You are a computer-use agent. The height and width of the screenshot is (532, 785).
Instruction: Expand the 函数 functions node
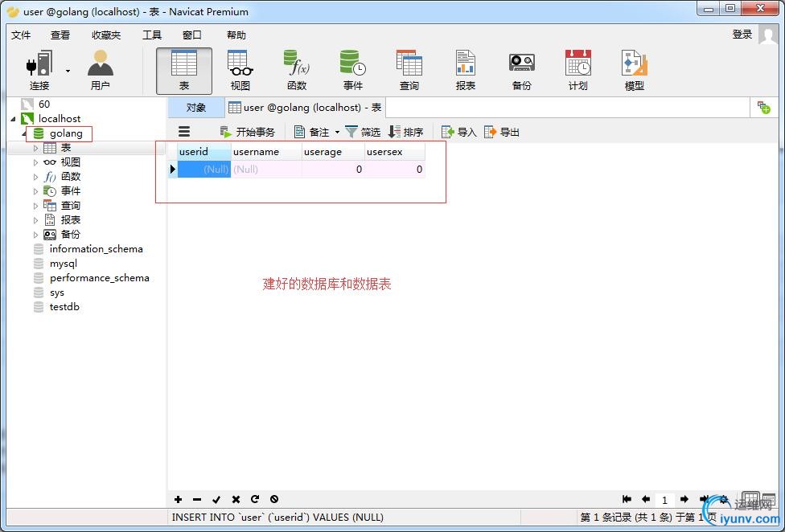[x=35, y=177]
